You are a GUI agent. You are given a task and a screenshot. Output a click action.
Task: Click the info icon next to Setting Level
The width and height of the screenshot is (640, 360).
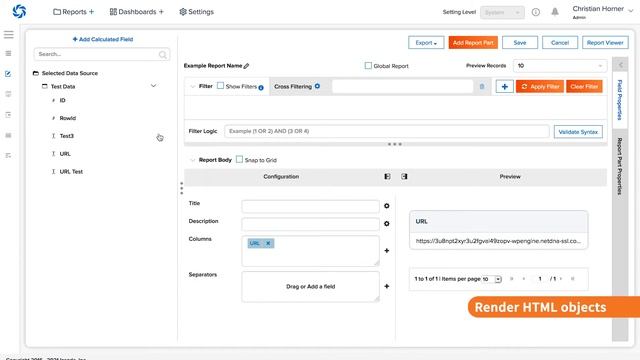coord(536,12)
